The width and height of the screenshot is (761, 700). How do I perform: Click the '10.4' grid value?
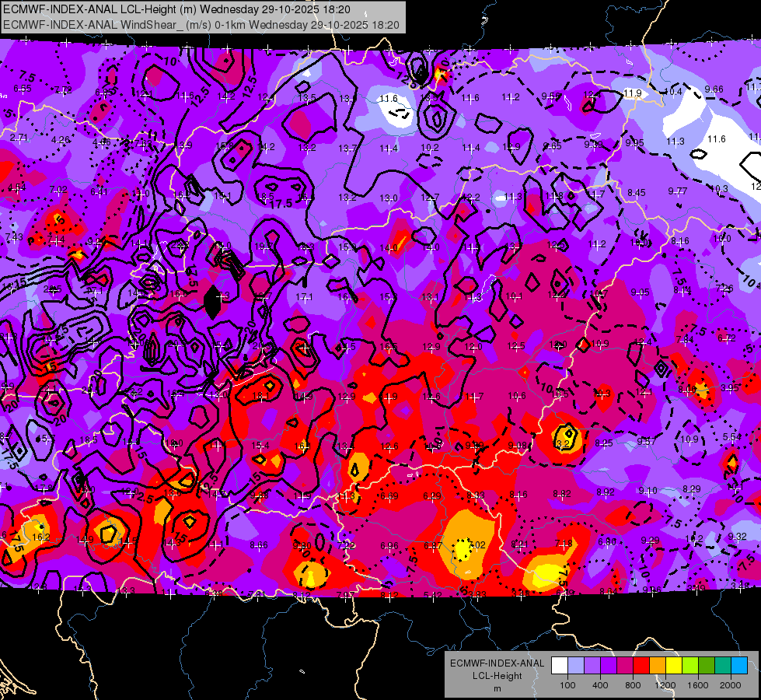(x=673, y=91)
